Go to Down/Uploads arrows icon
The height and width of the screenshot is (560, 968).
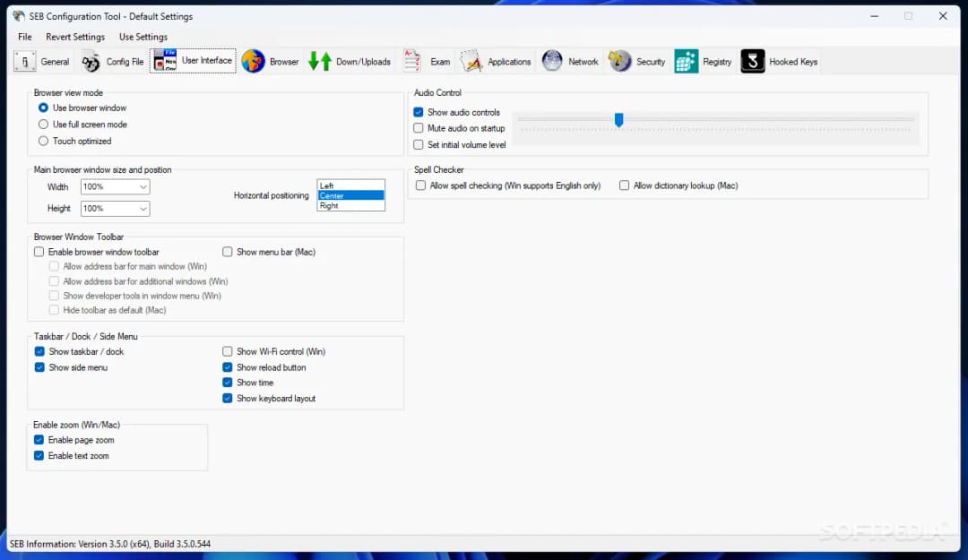320,62
